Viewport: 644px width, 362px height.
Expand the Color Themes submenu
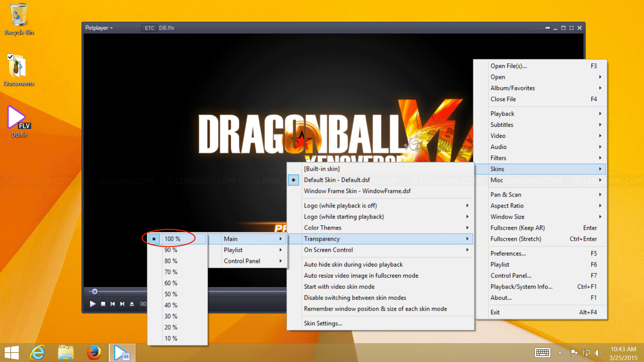click(x=380, y=228)
